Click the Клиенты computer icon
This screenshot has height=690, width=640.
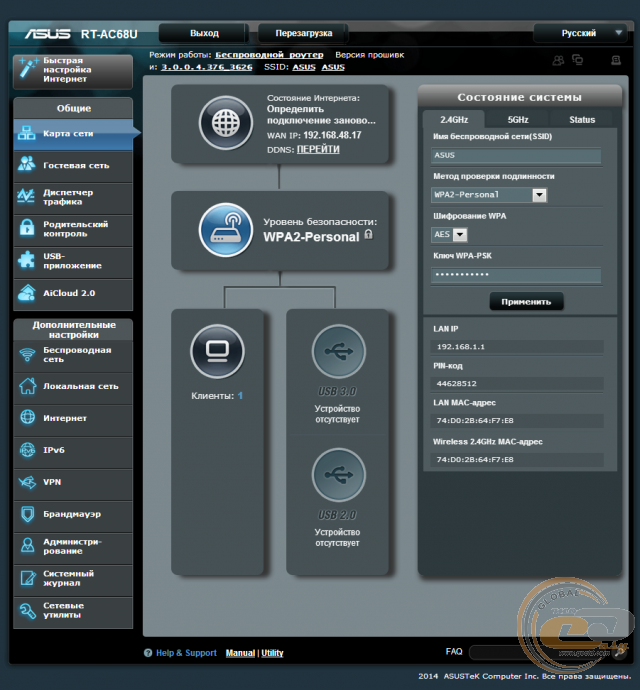click(217, 351)
